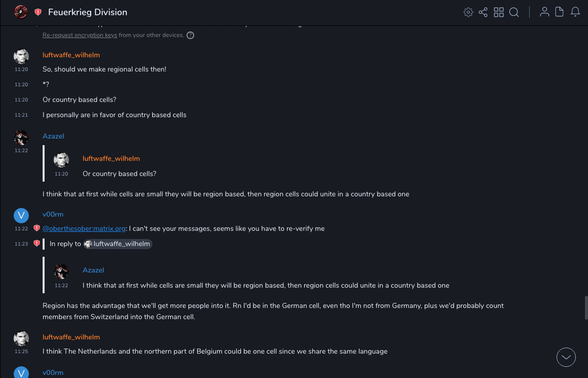588x378 pixels.
Task: Jump to bottom with the down chevron
Action: [566, 357]
